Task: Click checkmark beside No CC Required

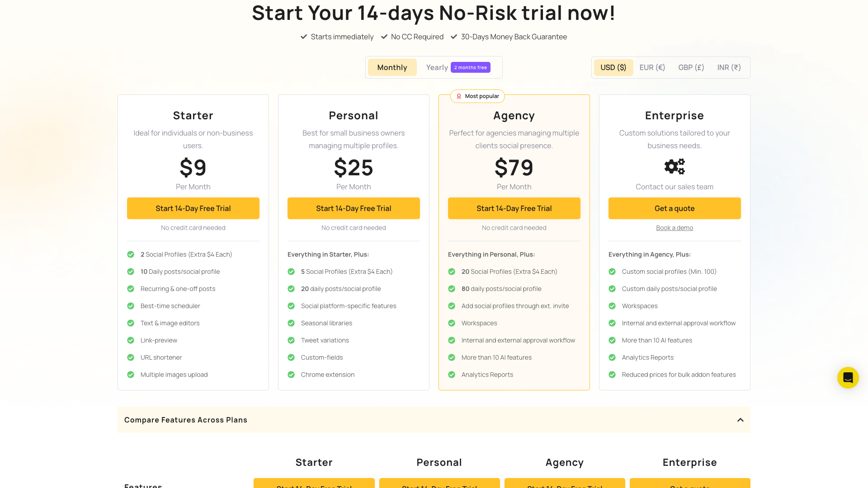Action: 384,37
